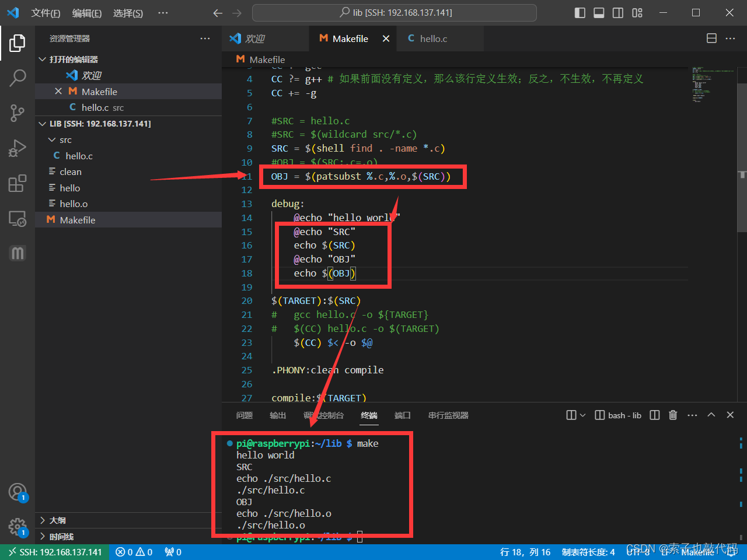Close Makefile in open editors list
Viewport: 747px width, 560px height.
(x=58, y=92)
